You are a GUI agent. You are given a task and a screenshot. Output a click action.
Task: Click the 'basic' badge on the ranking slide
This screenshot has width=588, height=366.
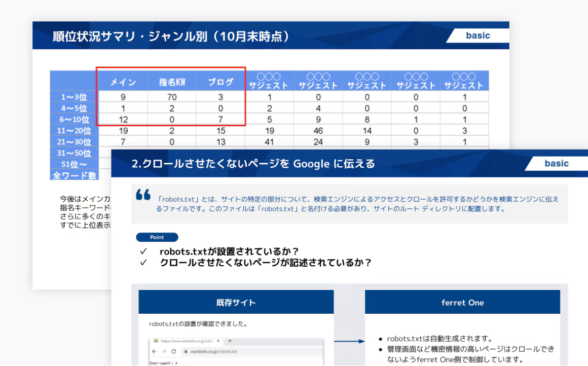(x=477, y=36)
